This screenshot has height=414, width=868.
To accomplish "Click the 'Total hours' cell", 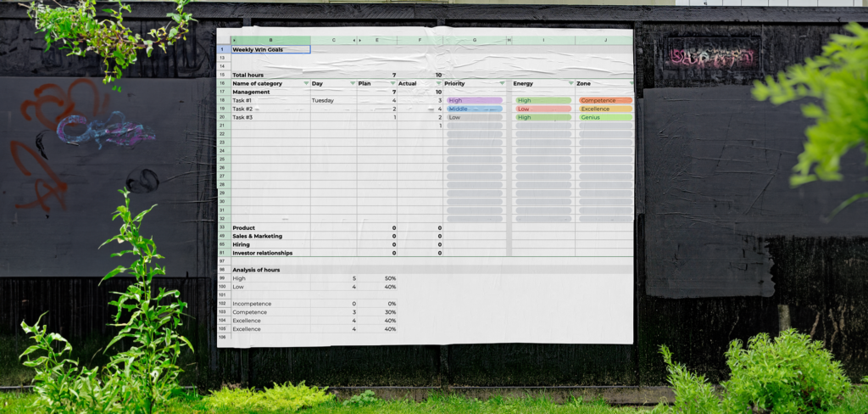I will (x=270, y=76).
